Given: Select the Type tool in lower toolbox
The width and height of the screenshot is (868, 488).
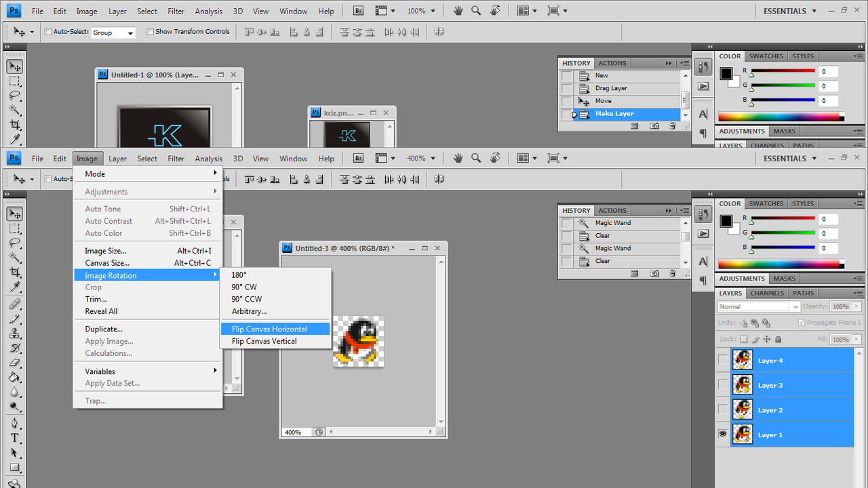Looking at the screenshot, I should 15,439.
